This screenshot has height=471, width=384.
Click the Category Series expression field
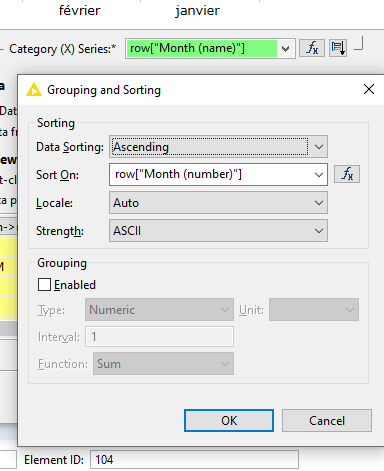pos(202,49)
